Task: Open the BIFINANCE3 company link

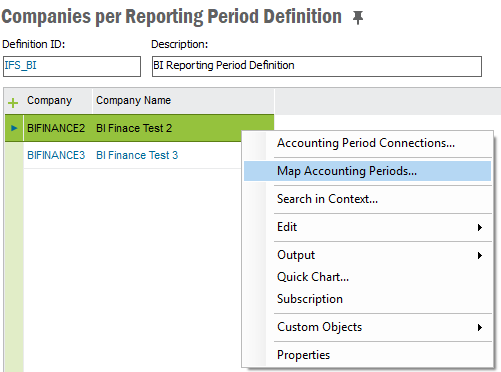Action: [x=56, y=155]
